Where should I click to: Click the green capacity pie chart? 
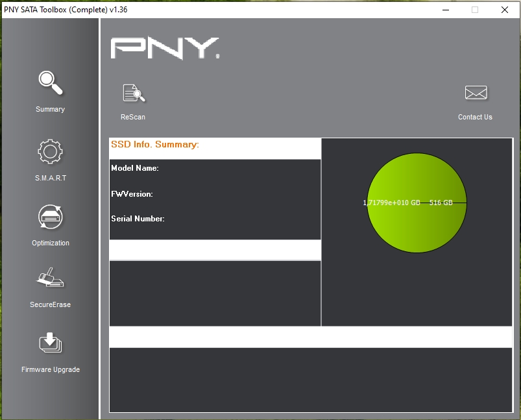click(x=417, y=203)
